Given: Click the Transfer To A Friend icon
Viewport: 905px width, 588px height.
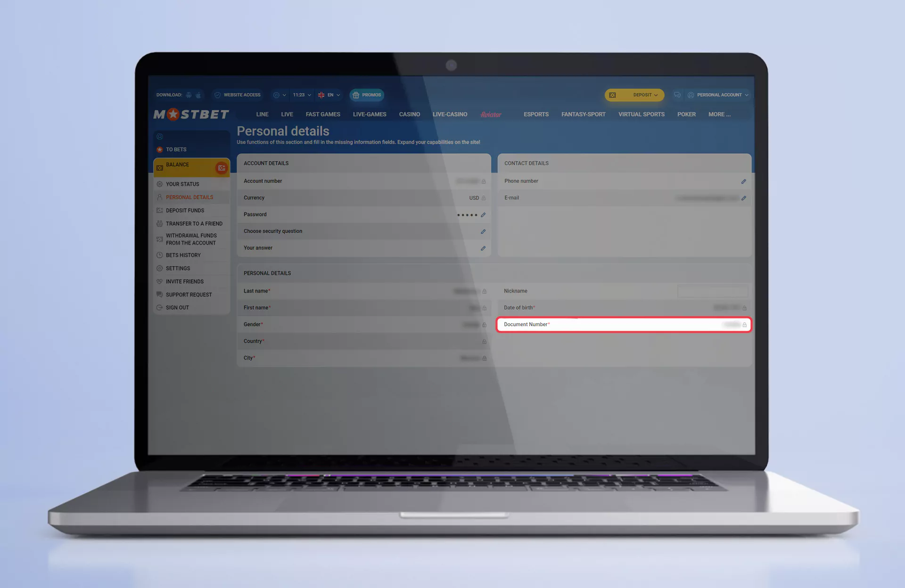Looking at the screenshot, I should [x=160, y=223].
